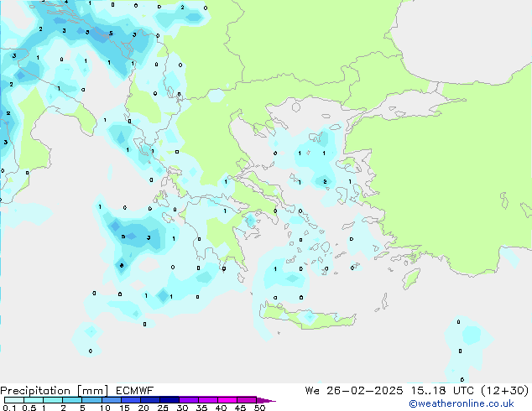Image resolution: width=532 pixels, height=411 pixels.
Task: Pick the 30 mm legend color swatch
Action: point(189,400)
